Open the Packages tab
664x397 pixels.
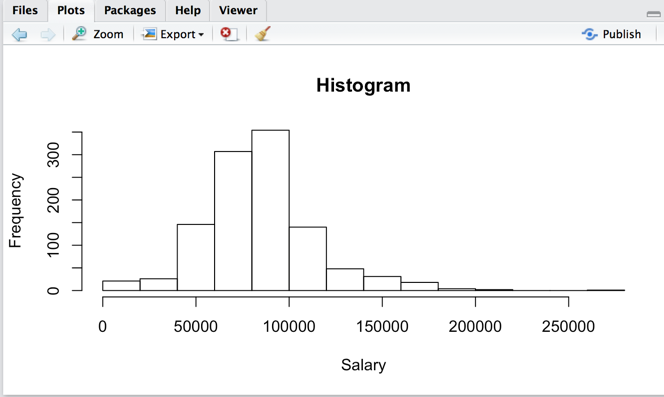(130, 10)
